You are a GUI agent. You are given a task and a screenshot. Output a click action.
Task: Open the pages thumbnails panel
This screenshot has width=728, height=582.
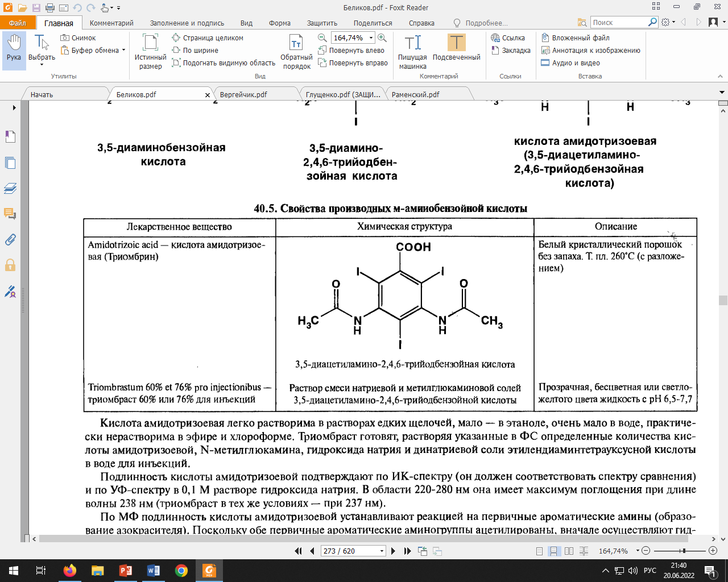coord(10,163)
